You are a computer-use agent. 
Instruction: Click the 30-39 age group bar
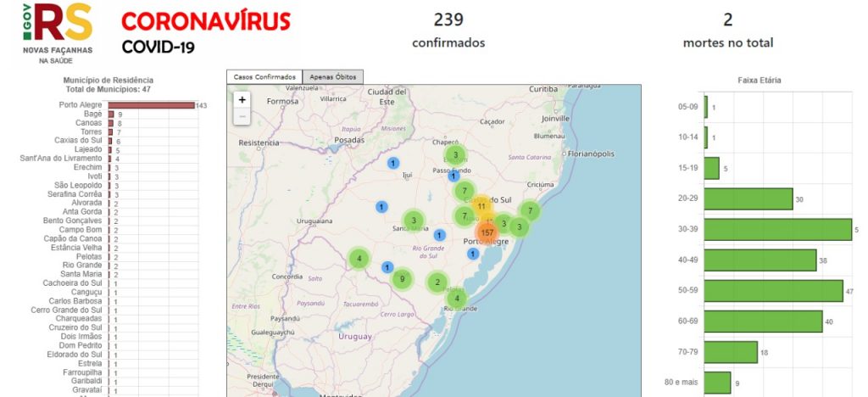(777, 230)
